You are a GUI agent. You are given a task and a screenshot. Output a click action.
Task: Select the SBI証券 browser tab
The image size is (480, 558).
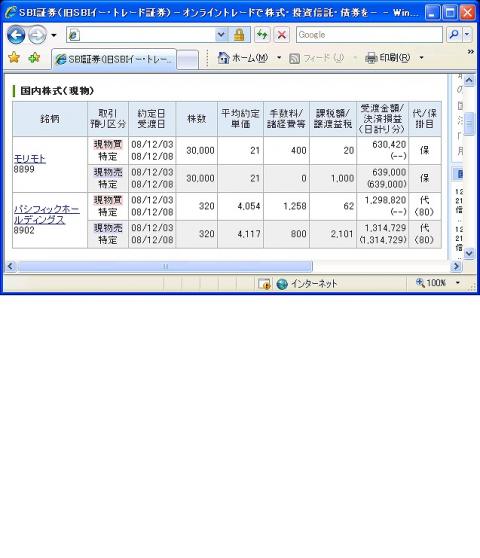click(114, 59)
